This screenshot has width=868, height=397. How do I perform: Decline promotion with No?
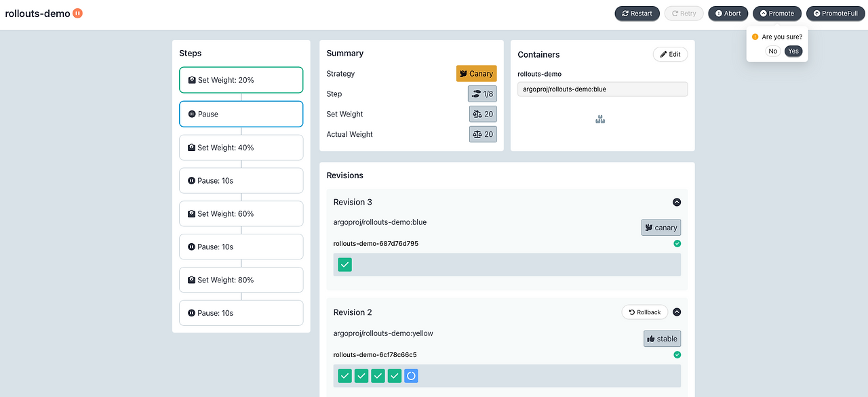click(x=772, y=51)
